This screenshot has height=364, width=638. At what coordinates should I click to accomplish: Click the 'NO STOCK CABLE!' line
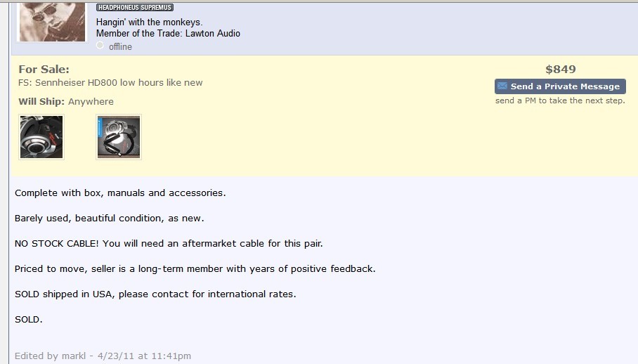click(169, 244)
